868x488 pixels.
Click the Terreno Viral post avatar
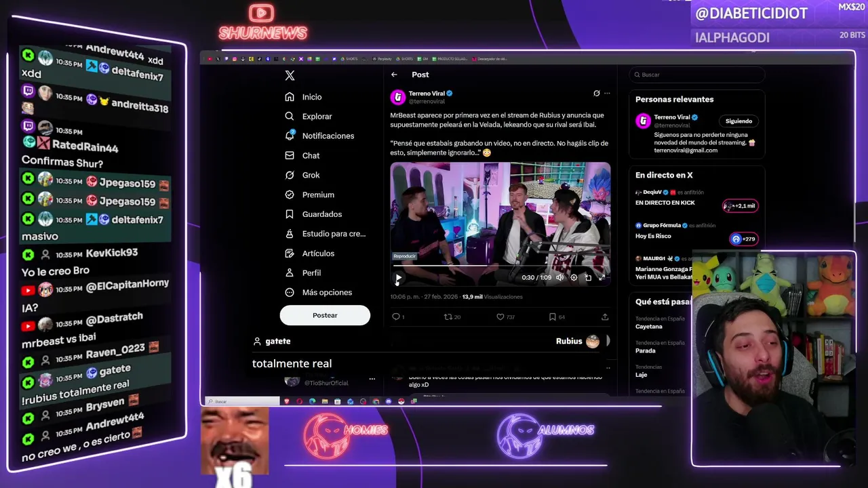[397, 97]
